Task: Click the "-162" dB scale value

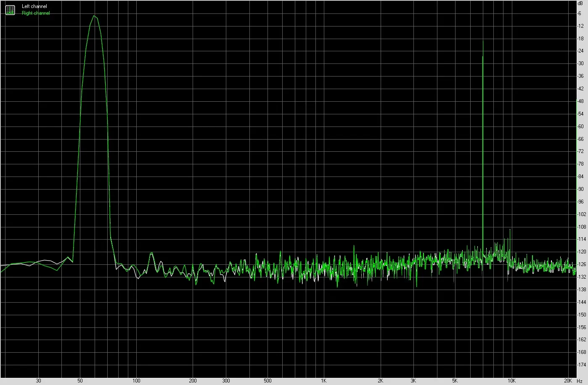Action: point(582,340)
